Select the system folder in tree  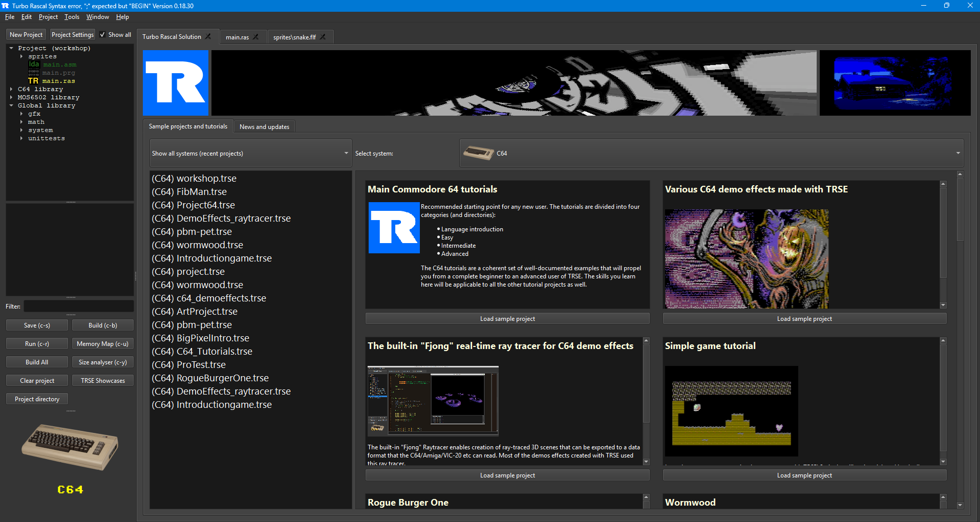pyautogui.click(x=40, y=130)
